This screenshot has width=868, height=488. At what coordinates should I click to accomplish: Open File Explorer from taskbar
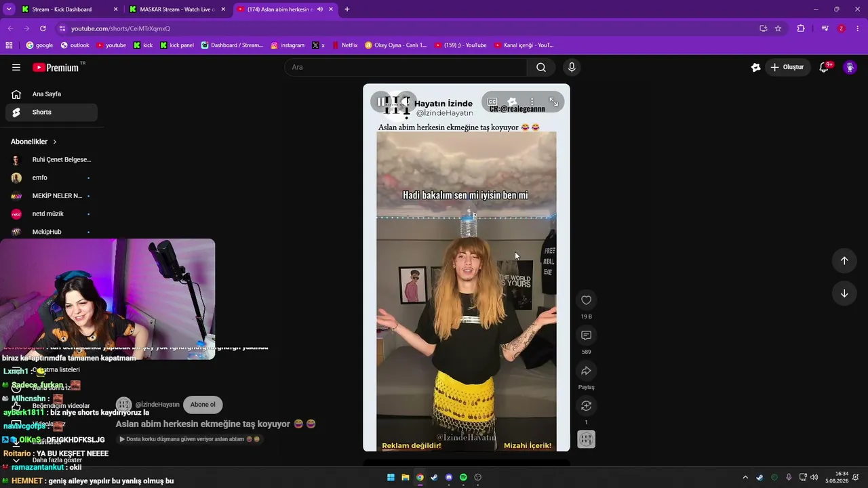point(406,477)
